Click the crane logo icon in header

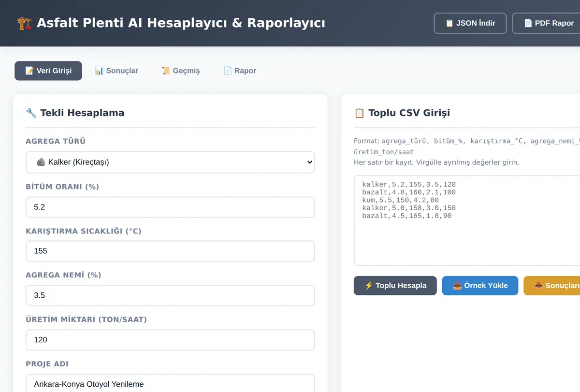(x=24, y=23)
